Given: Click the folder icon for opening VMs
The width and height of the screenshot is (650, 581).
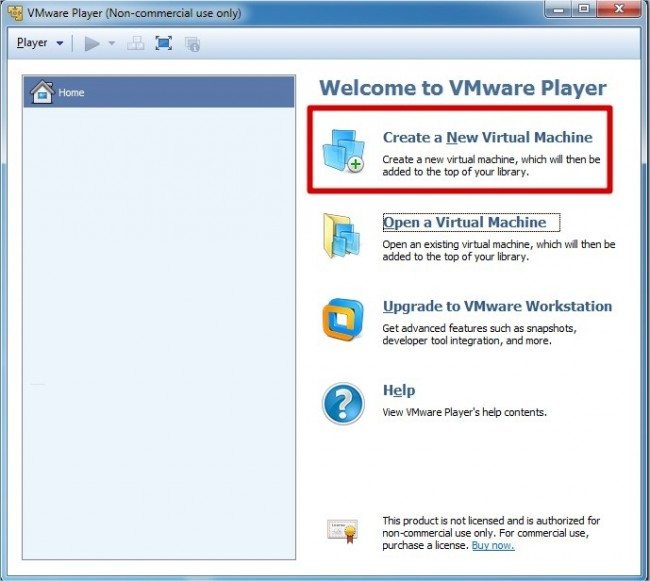Looking at the screenshot, I should (342, 235).
